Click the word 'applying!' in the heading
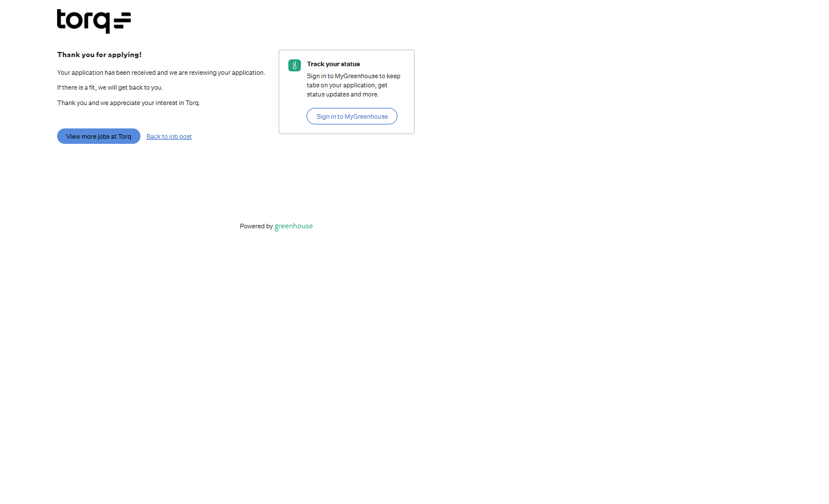The height and width of the screenshot is (504, 829). point(125,55)
